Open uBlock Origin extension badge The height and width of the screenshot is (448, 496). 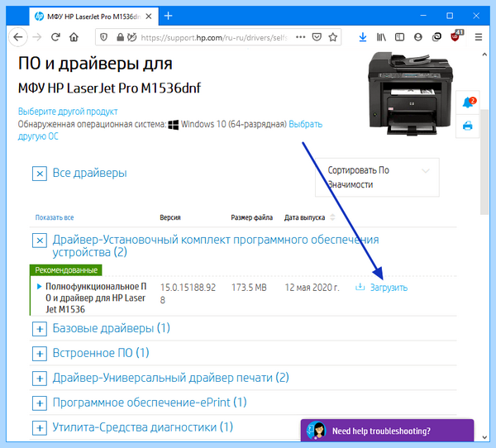point(455,36)
